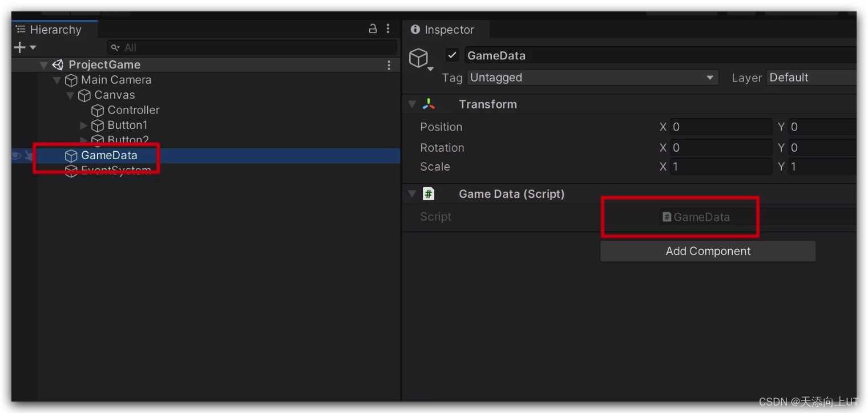This screenshot has height=413, width=868.
Task: Edit the GameData object name field
Action: pyautogui.click(x=660, y=55)
